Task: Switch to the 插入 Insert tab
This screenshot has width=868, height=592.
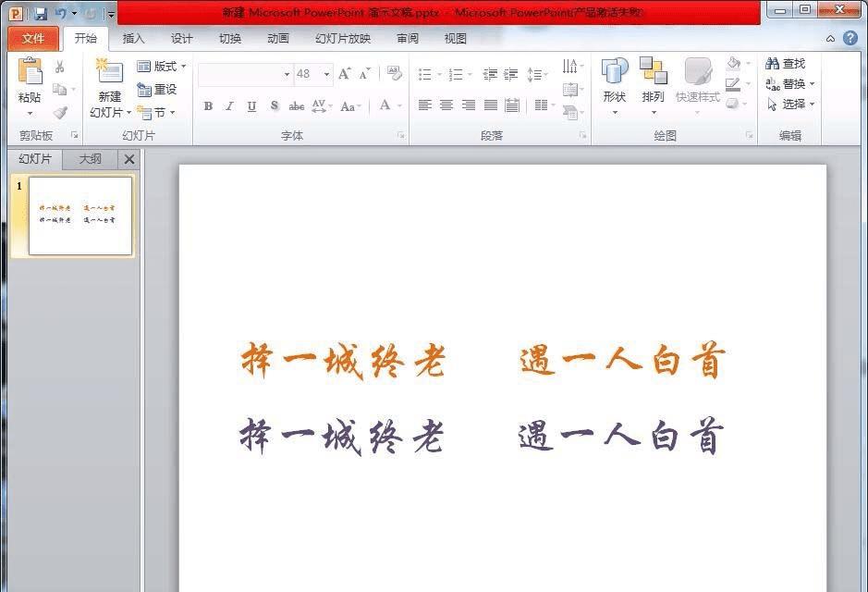Action: pos(133,38)
